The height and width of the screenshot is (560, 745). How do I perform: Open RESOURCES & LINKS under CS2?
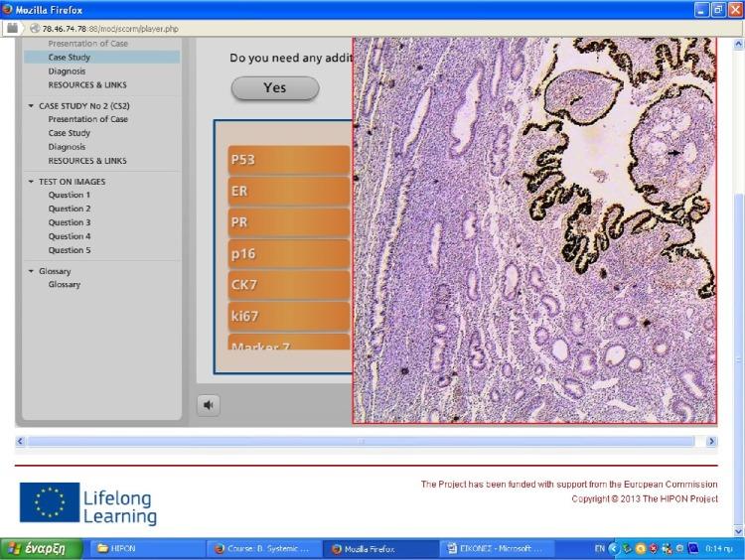point(87,161)
